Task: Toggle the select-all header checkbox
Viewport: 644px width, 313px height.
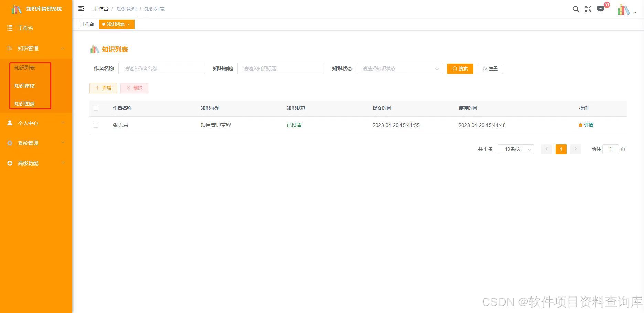Action: tap(96, 108)
